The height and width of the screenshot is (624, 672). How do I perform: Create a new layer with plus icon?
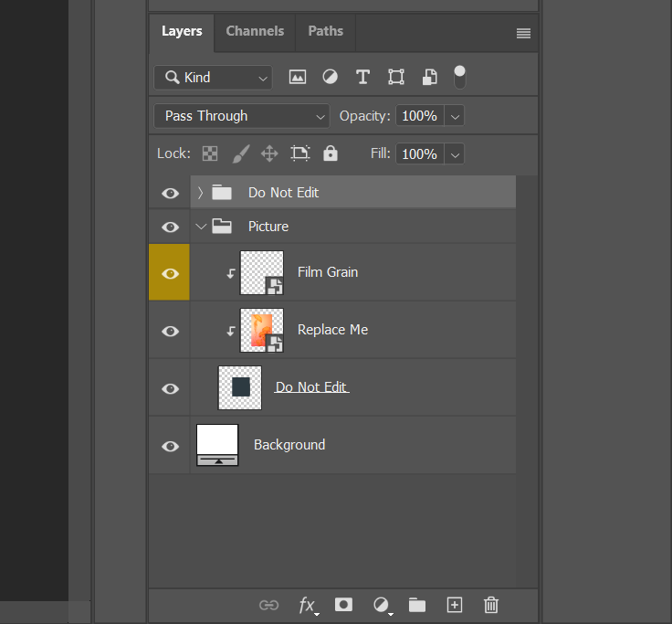click(x=455, y=605)
